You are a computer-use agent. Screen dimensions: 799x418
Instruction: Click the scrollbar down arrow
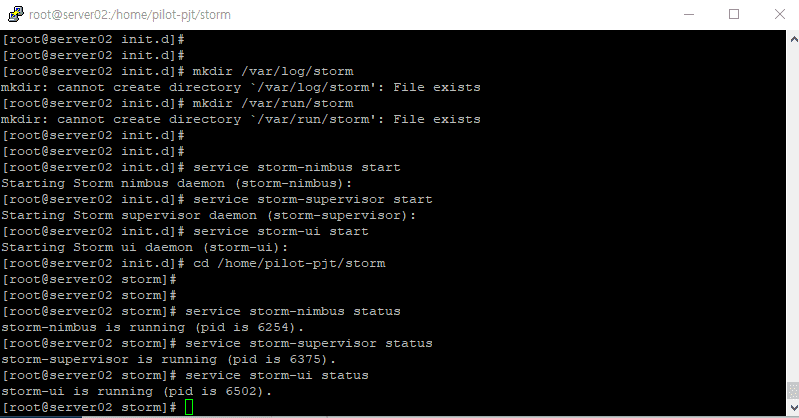793,407
